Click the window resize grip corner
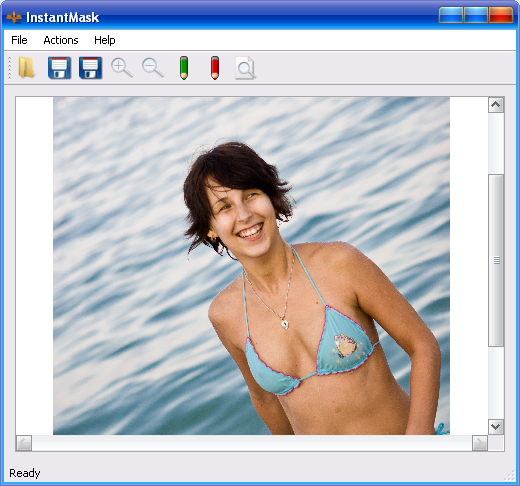 click(x=510, y=476)
